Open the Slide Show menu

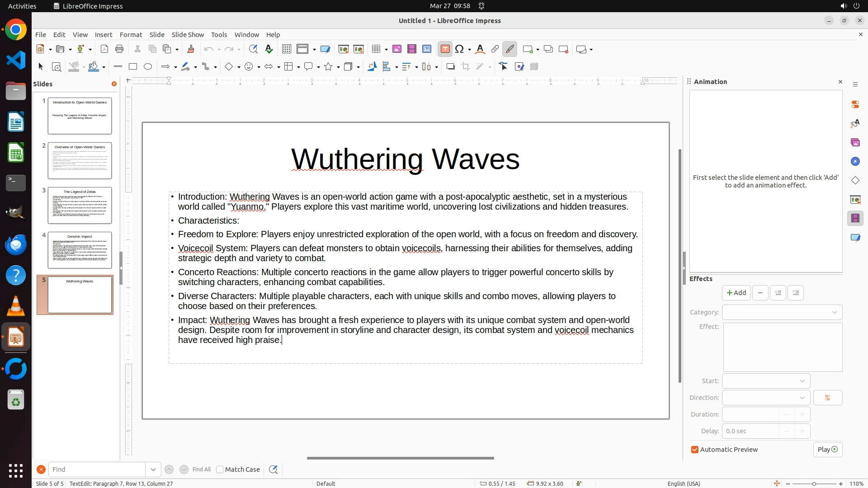(x=188, y=35)
